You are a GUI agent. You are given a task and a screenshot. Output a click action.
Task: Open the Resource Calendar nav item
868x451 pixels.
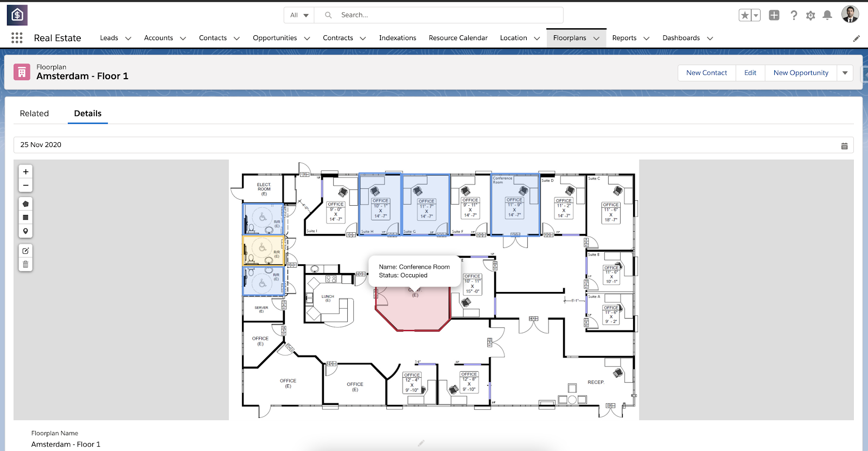pyautogui.click(x=458, y=38)
